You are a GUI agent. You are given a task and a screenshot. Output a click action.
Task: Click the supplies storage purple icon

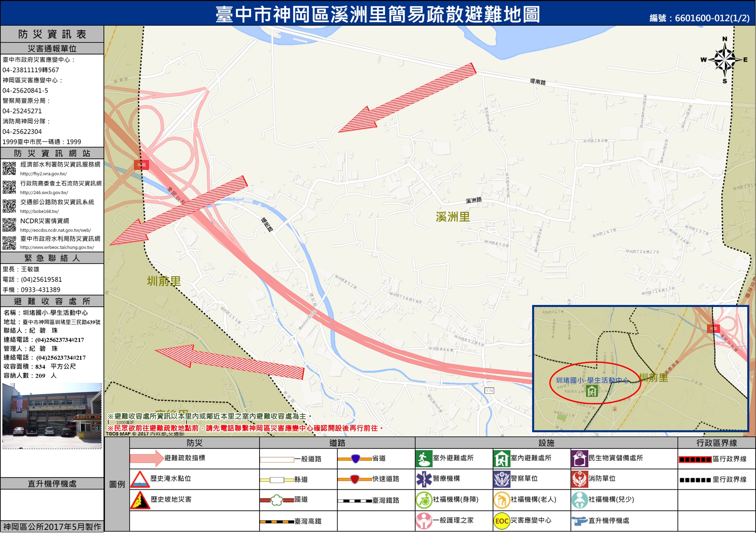(x=579, y=459)
